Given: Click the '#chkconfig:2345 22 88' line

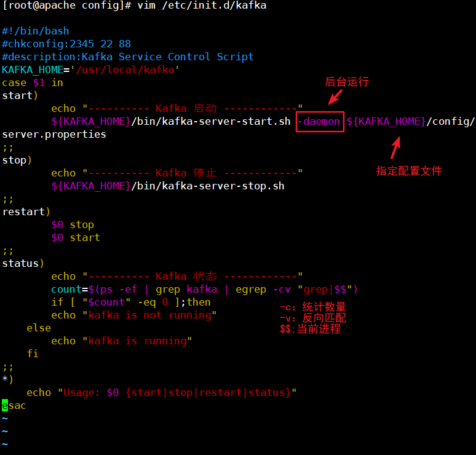Looking at the screenshot, I should tap(66, 44).
